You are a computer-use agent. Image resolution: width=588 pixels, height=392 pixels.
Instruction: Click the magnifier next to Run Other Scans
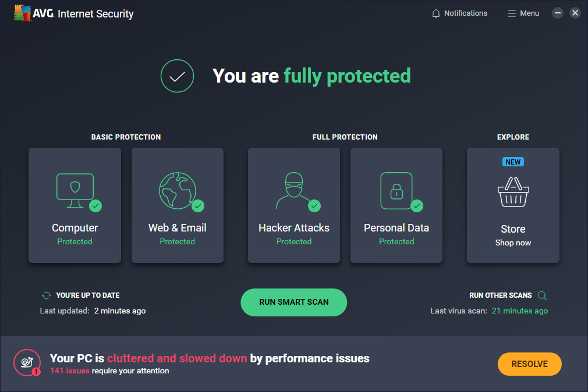point(542,295)
